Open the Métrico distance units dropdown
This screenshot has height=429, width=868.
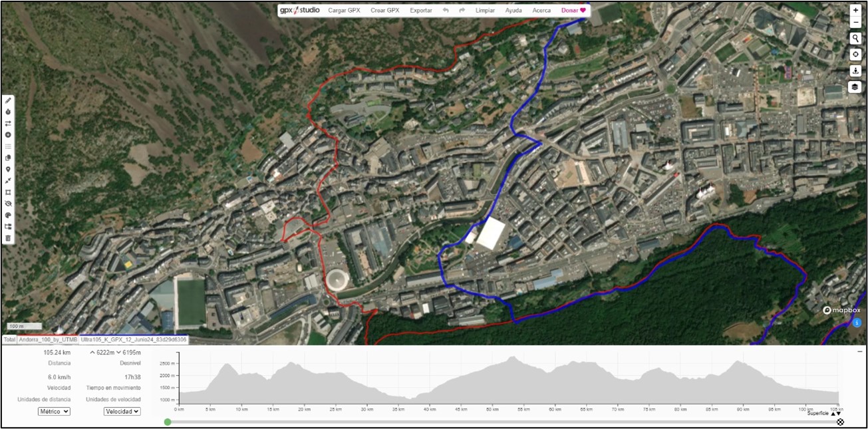[x=54, y=412]
